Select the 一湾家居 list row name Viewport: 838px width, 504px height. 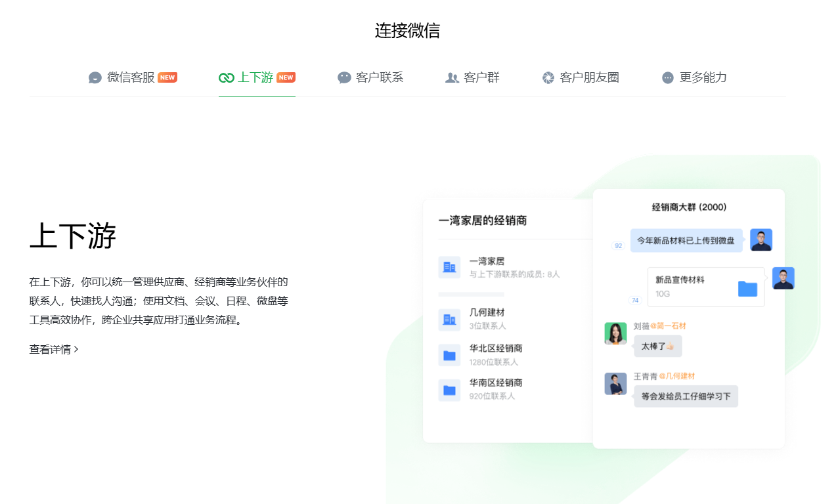tap(487, 261)
